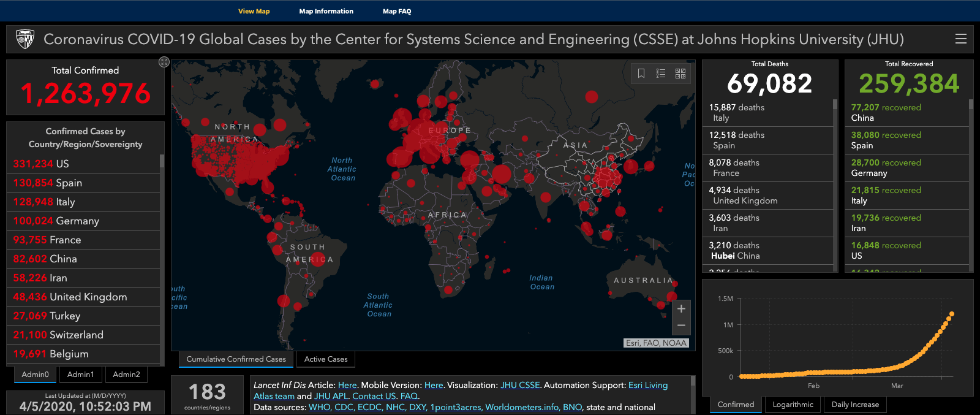Click the 3,210 deaths Hubei China entry
The width and height of the screenshot is (980, 415).
click(767, 251)
